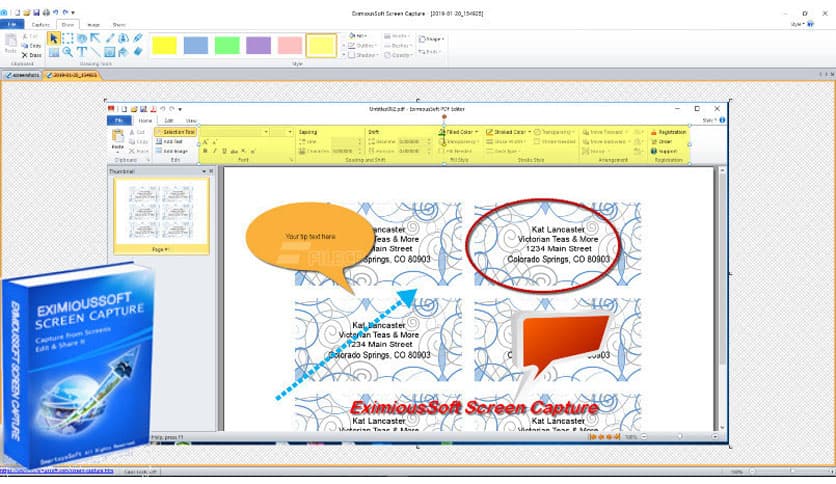This screenshot has width=836, height=484.
Task: Open the Page dropdown under thumbnail
Action: [160, 249]
